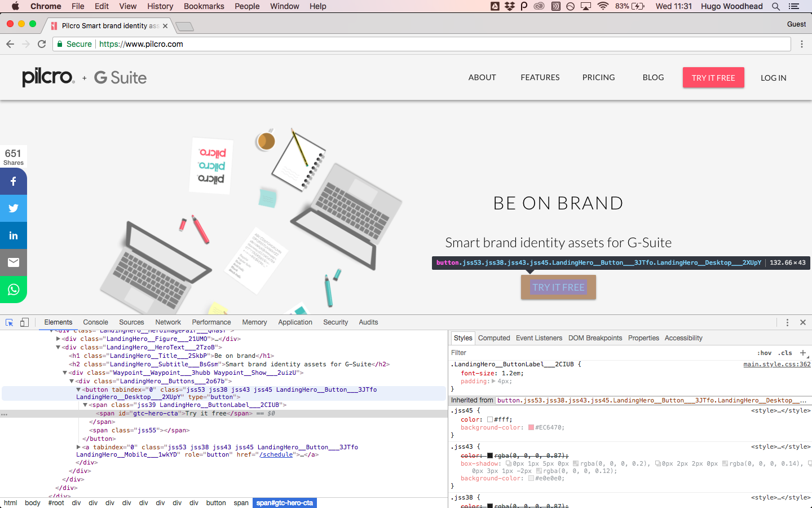Image resolution: width=812 pixels, height=508 pixels.
Task: Open the Performance tab in DevTools
Action: (x=211, y=322)
